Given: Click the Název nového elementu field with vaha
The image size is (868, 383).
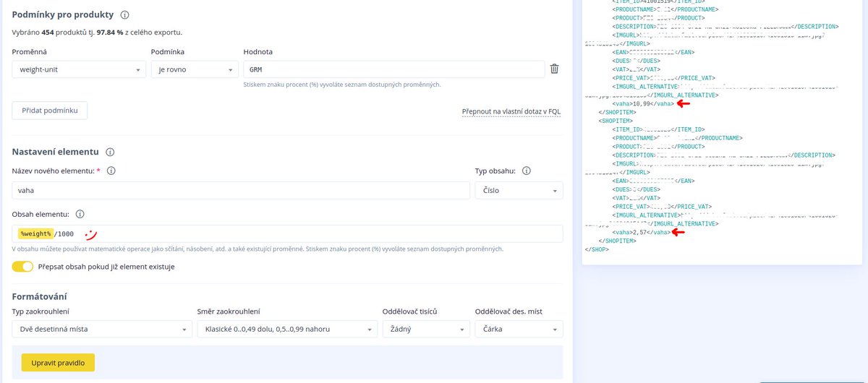Looking at the screenshot, I should 241,191.
